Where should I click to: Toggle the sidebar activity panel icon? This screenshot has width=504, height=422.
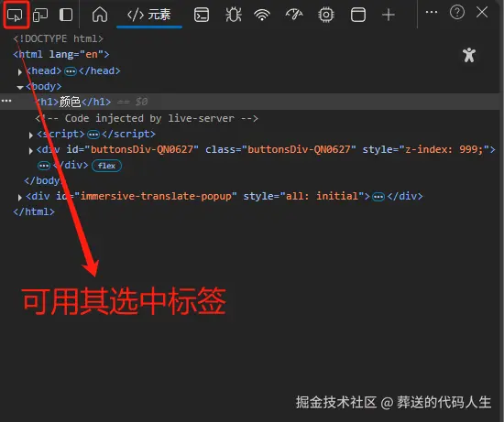click(66, 15)
